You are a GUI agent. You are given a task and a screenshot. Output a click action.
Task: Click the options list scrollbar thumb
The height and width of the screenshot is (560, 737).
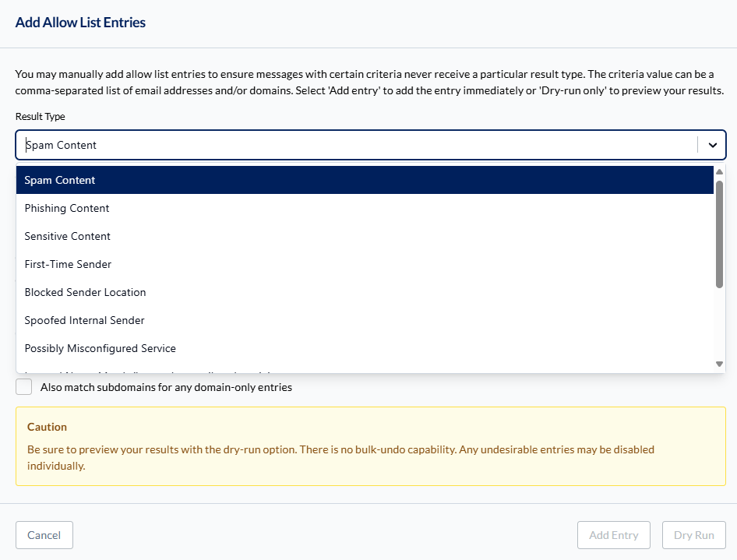point(719,234)
